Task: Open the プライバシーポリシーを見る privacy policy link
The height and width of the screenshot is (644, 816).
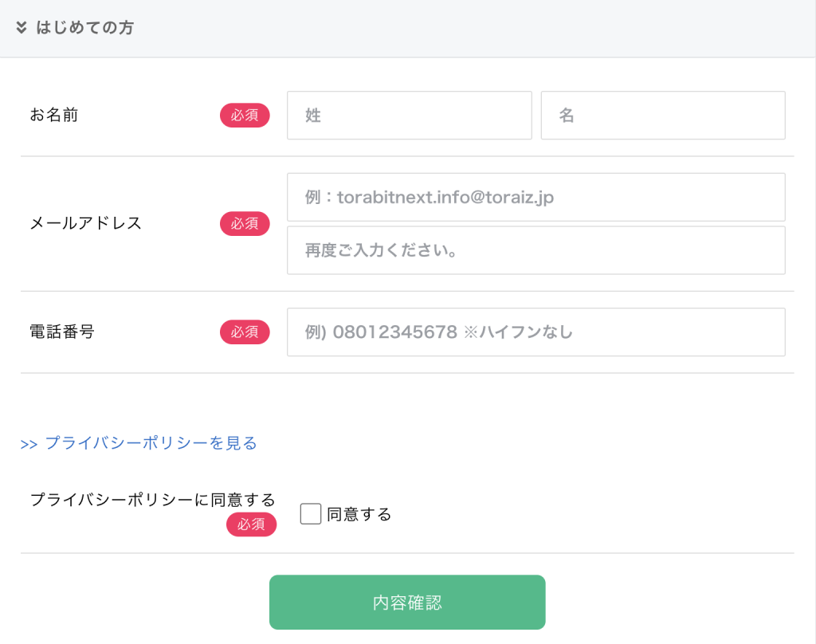Action: pyautogui.click(x=151, y=443)
